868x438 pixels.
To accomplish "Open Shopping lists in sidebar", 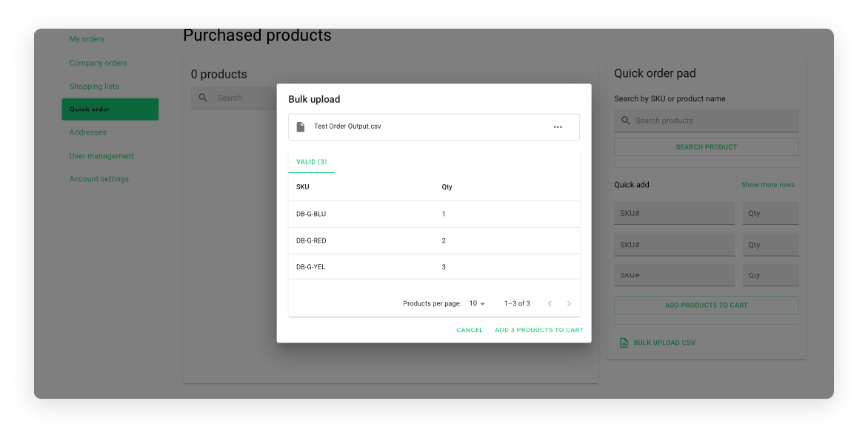I will (94, 87).
